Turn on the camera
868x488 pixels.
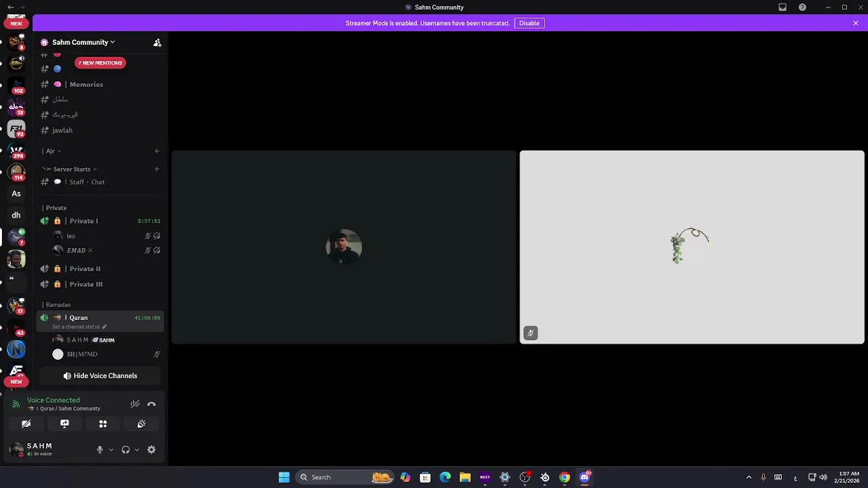coord(26,424)
